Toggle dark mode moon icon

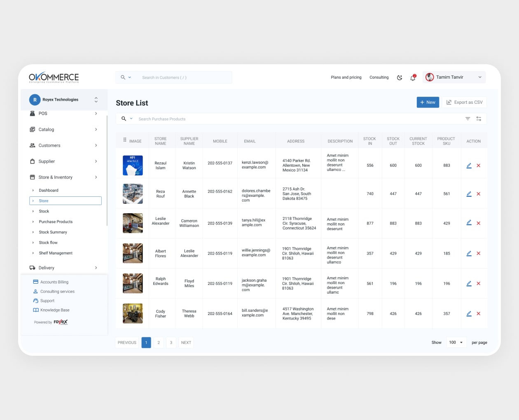[399, 77]
